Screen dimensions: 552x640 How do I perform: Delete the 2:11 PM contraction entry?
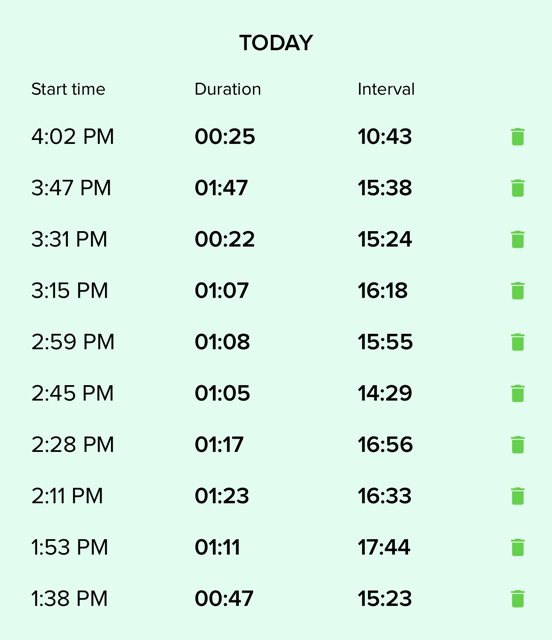pos(518,496)
